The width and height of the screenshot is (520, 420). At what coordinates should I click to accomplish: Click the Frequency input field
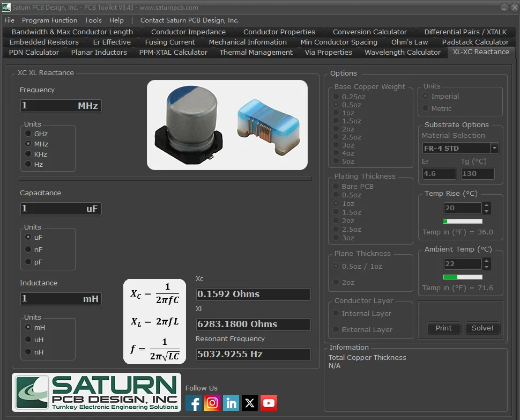pyautogui.click(x=61, y=106)
